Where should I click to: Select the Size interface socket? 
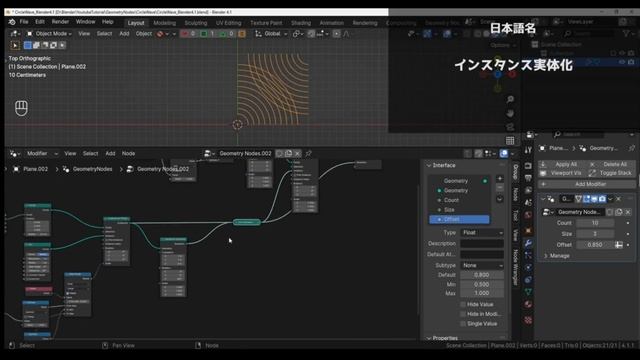coord(459,210)
